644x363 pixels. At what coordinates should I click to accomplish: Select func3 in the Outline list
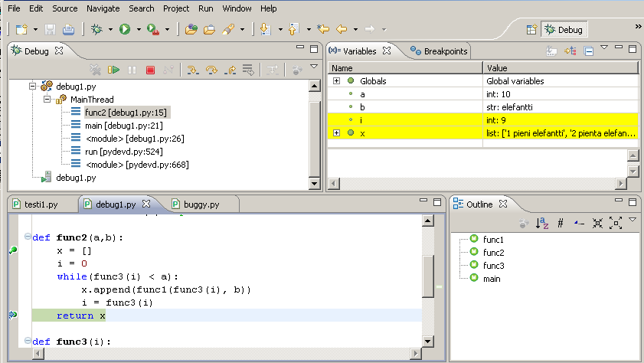tap(493, 265)
